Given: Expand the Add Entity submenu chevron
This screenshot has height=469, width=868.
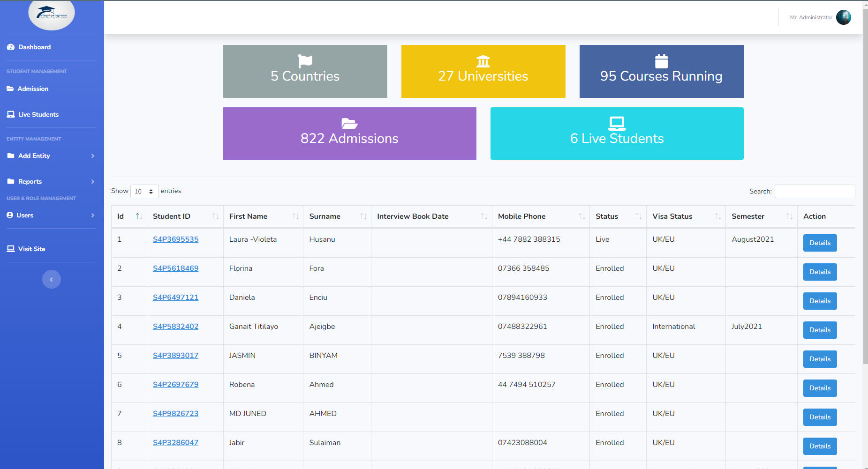Looking at the screenshot, I should pyautogui.click(x=93, y=156).
